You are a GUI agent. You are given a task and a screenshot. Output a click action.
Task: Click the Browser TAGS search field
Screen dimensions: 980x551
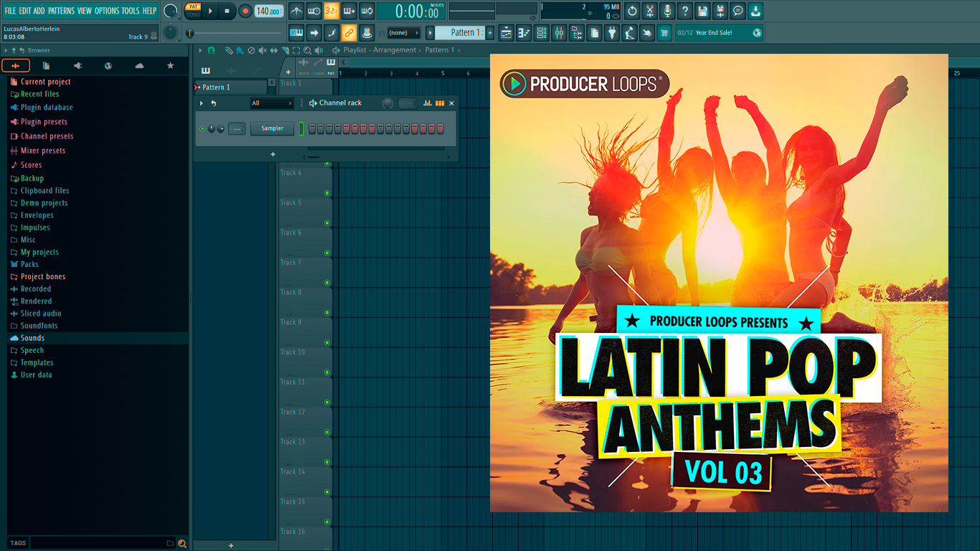click(103, 543)
